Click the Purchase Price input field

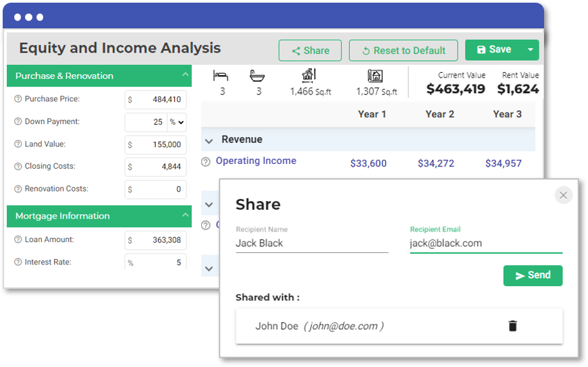point(155,100)
